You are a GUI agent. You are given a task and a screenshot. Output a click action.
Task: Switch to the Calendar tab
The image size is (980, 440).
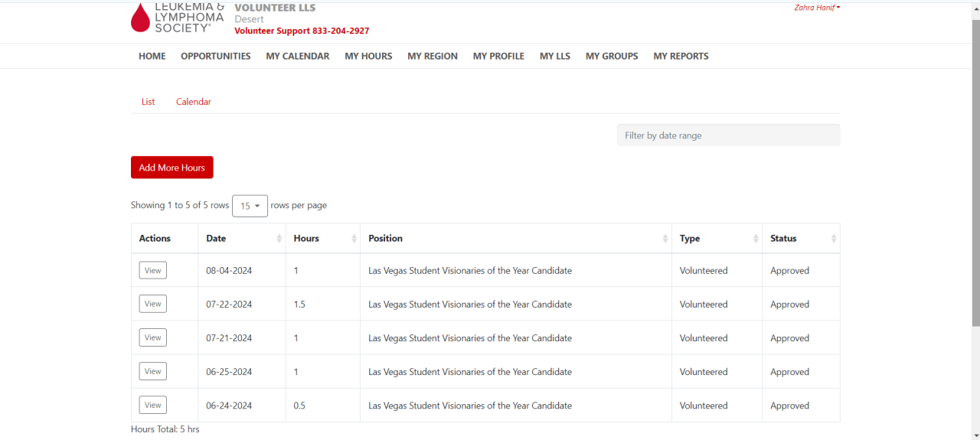194,102
